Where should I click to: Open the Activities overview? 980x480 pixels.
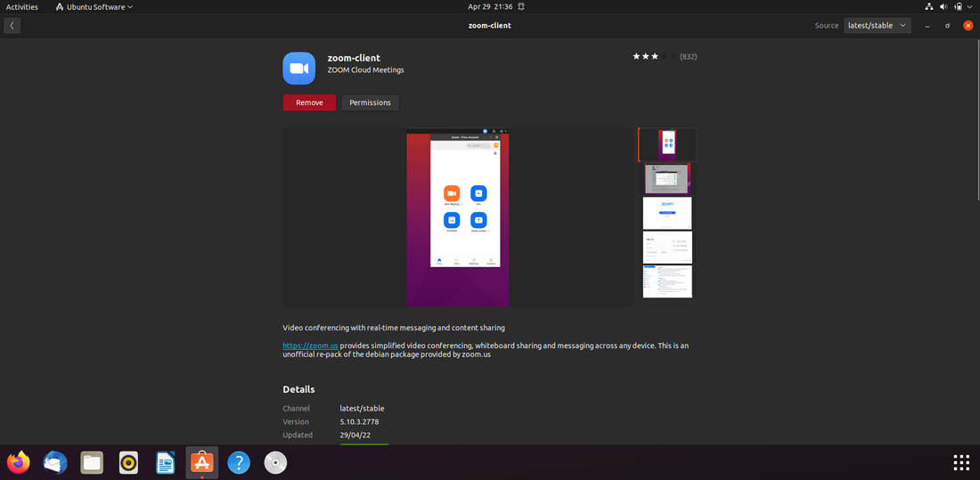(x=22, y=7)
